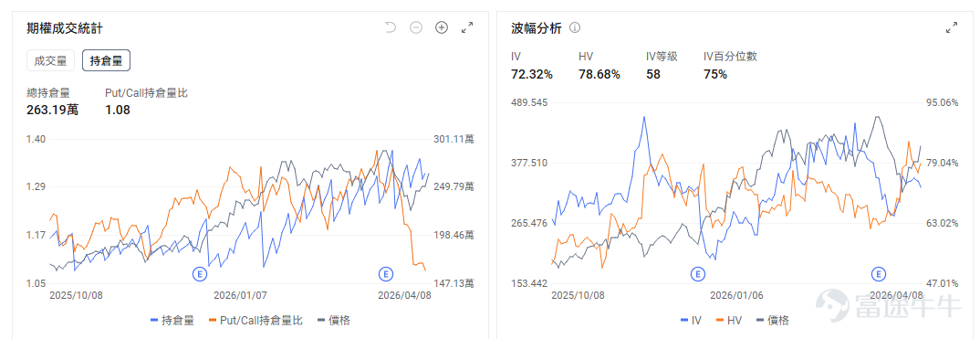Click the 63.02% axis label
The image size is (980, 339).
[x=942, y=223]
